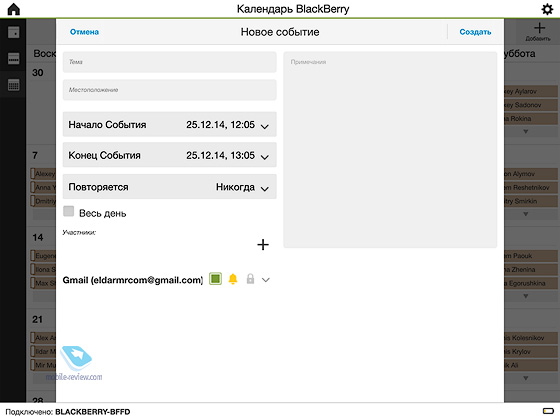Switch to month view sidebar icon
Viewport: 560px width, 420px height.
click(14, 85)
